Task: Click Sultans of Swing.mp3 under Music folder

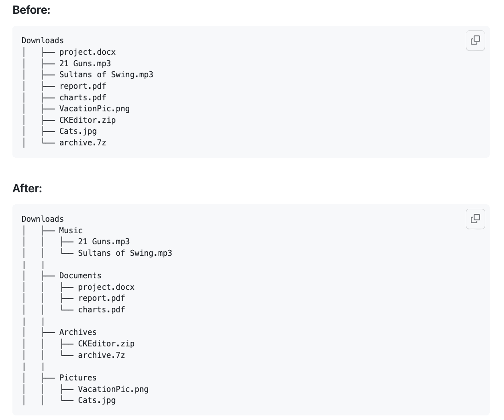Action: 125,253
